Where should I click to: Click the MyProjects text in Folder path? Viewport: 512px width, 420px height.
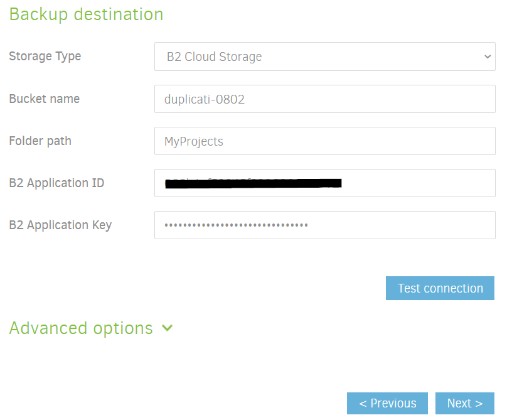[194, 142]
